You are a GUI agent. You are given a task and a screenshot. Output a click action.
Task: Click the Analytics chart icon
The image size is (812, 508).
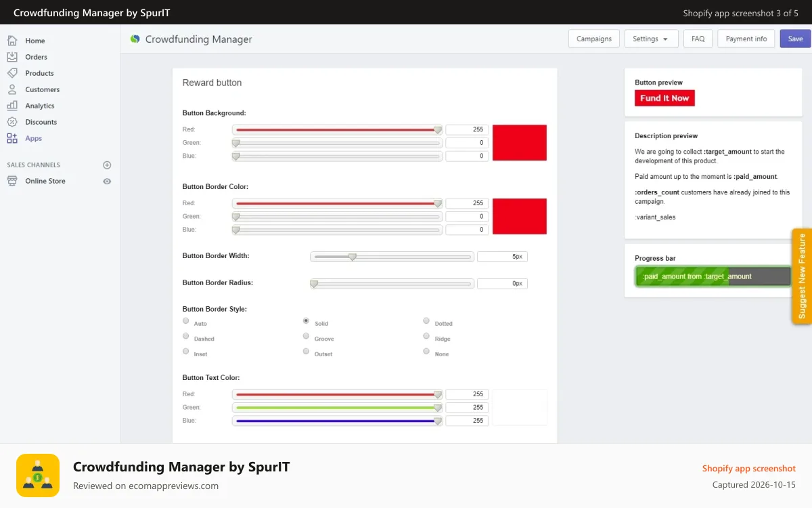click(12, 106)
